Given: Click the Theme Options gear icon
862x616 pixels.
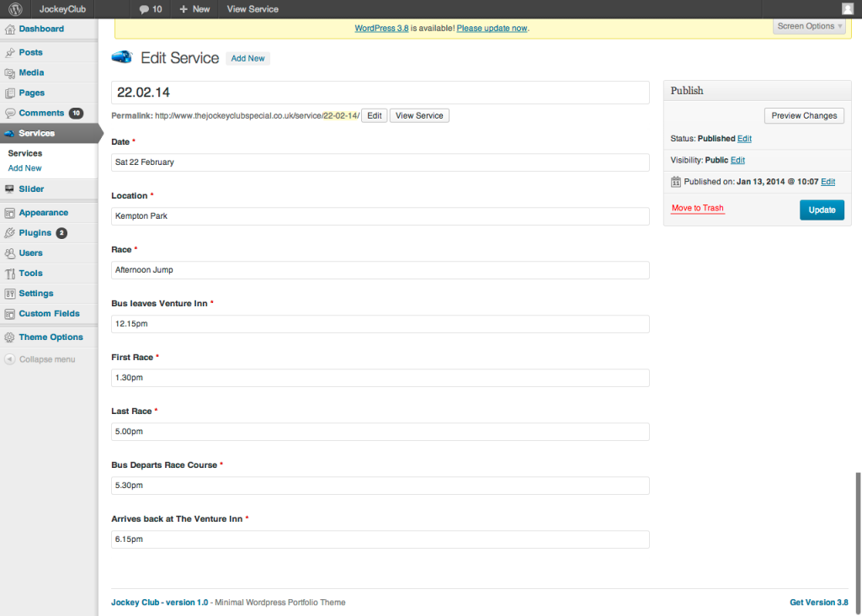Looking at the screenshot, I should click(x=10, y=337).
